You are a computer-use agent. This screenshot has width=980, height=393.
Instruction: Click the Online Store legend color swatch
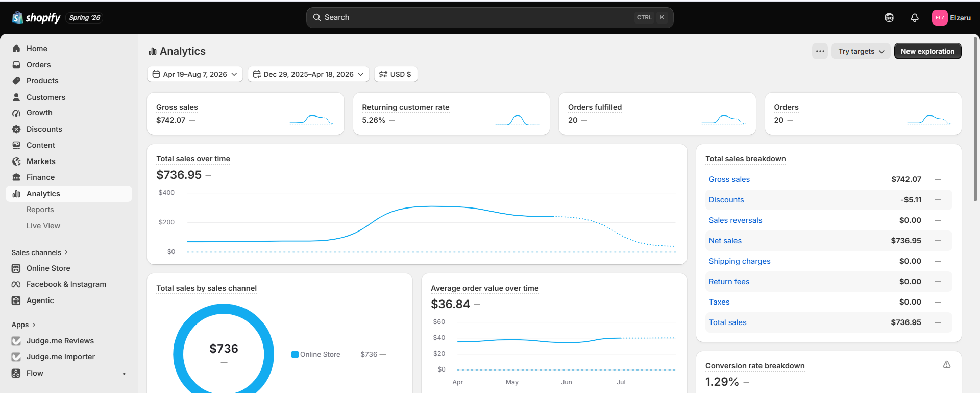pos(295,354)
